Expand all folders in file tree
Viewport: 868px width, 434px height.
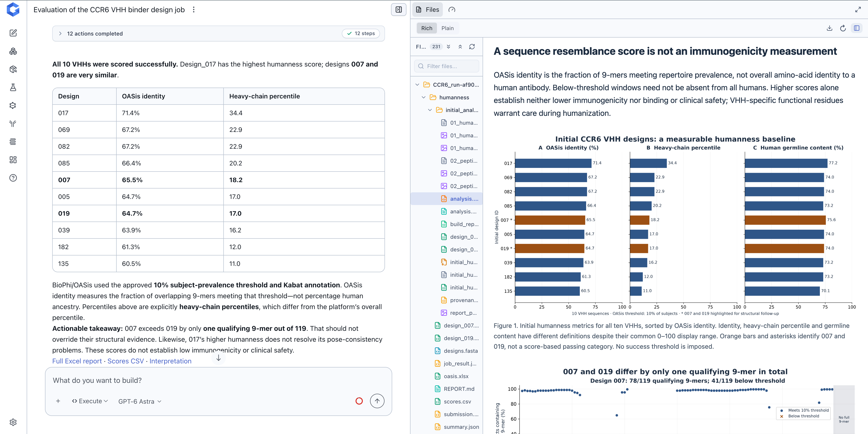tap(448, 47)
